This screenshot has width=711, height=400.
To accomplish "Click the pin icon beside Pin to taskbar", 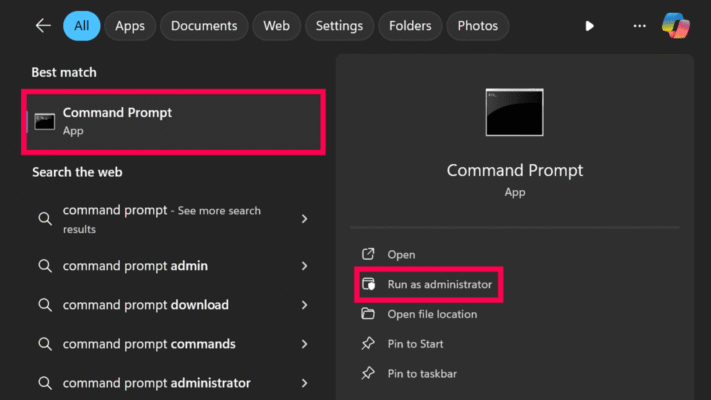I will (x=368, y=373).
